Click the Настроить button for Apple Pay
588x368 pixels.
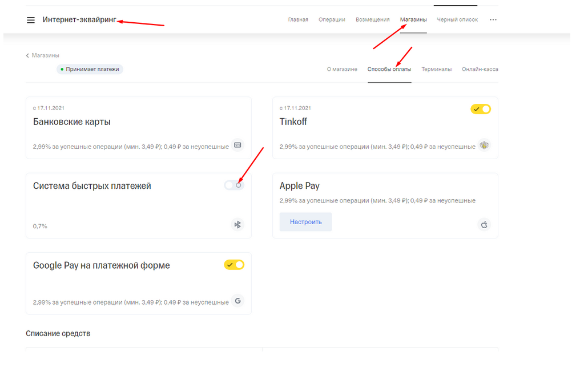point(305,222)
